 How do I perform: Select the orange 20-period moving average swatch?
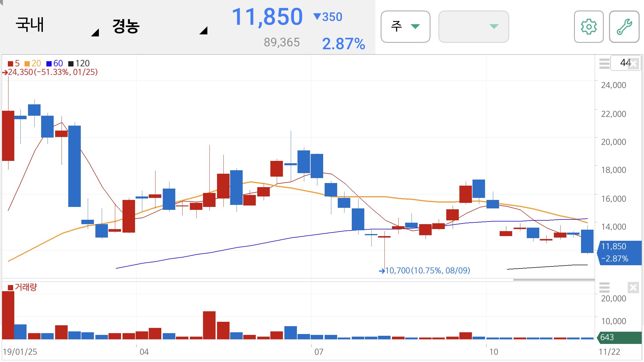[27, 64]
